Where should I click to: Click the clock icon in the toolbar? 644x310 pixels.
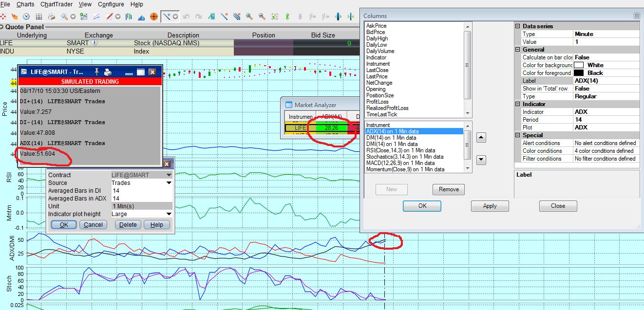click(26, 17)
